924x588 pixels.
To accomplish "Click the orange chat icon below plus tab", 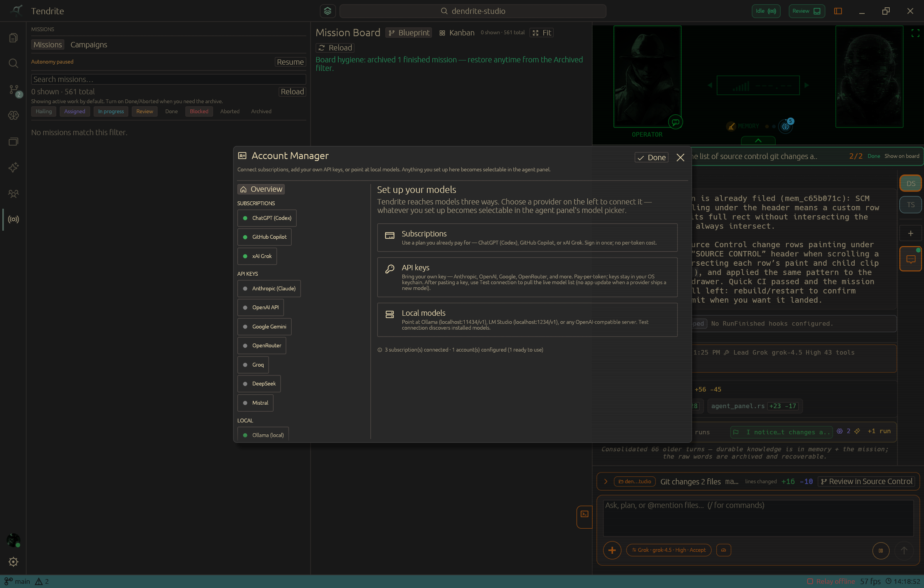I will pyautogui.click(x=911, y=259).
